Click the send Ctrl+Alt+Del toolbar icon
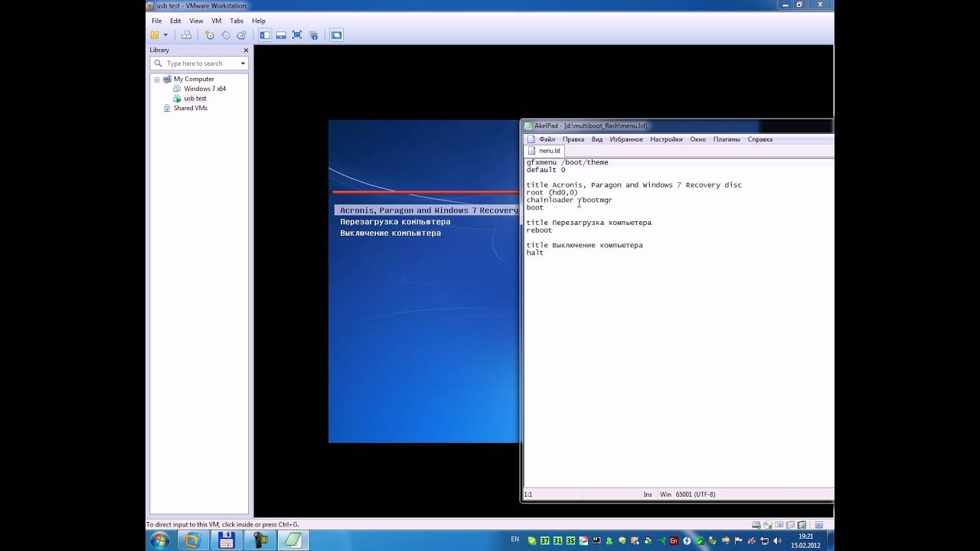980x551 pixels. coord(186,35)
